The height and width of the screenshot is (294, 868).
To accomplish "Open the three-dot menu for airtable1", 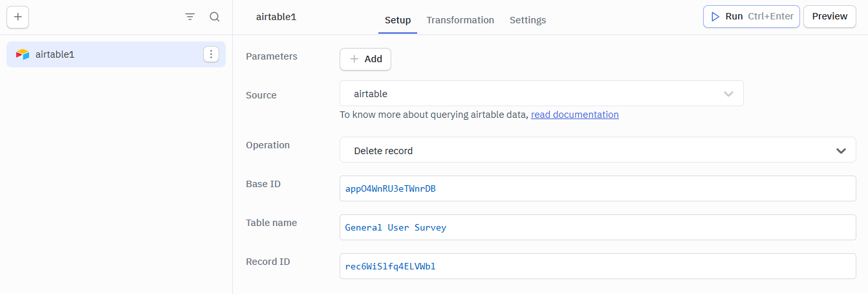I will point(212,54).
